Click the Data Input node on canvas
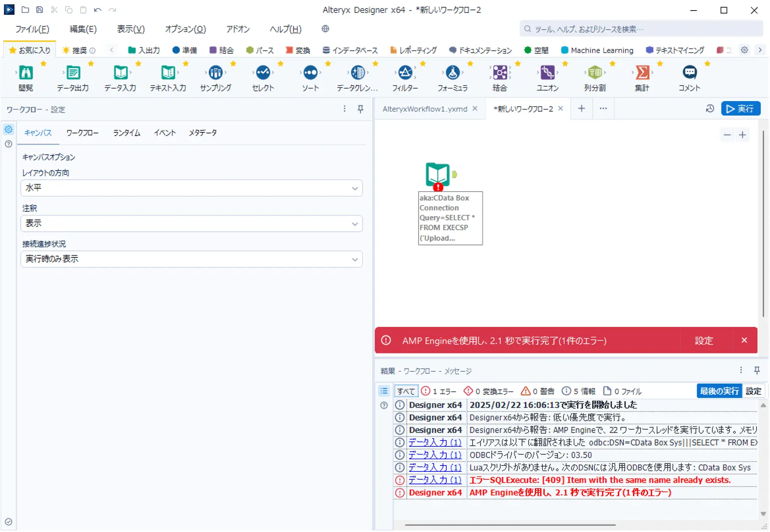The width and height of the screenshot is (770, 532). tap(437, 175)
